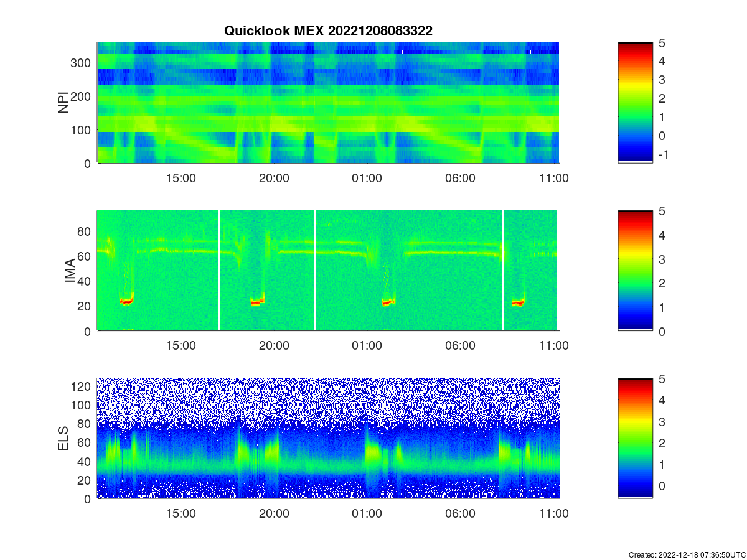Click the "Created: 2022-12-18 07:36:50UTC" footer text
The width and height of the screenshot is (747, 560).
point(687,554)
